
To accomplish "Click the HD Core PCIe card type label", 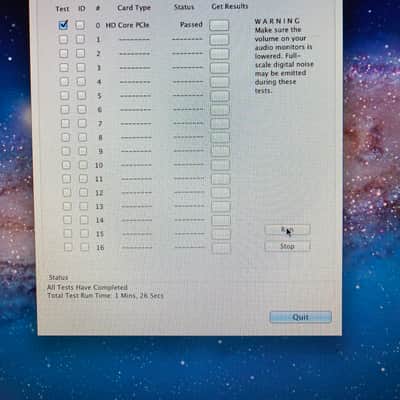I will pos(127,25).
